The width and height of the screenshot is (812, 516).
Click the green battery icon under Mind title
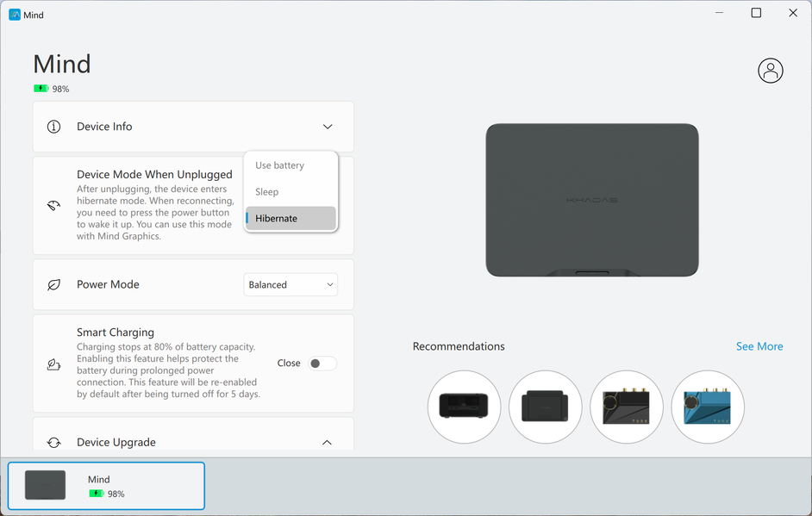click(41, 89)
